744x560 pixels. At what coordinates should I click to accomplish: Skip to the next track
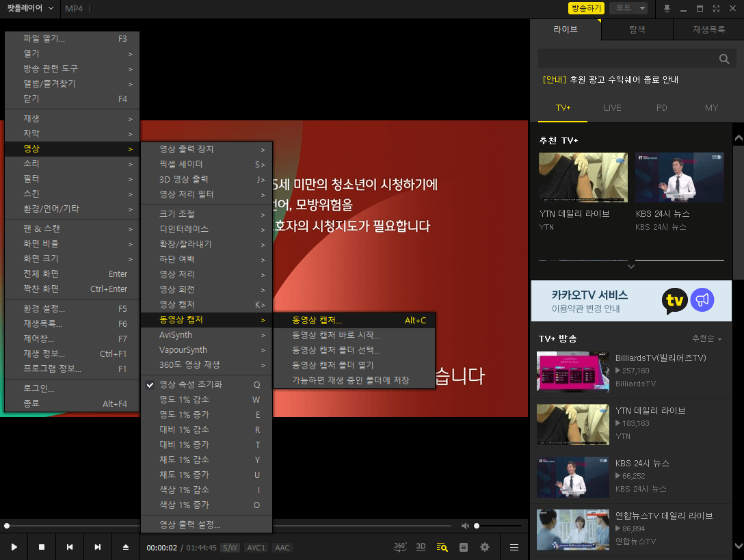click(x=98, y=547)
